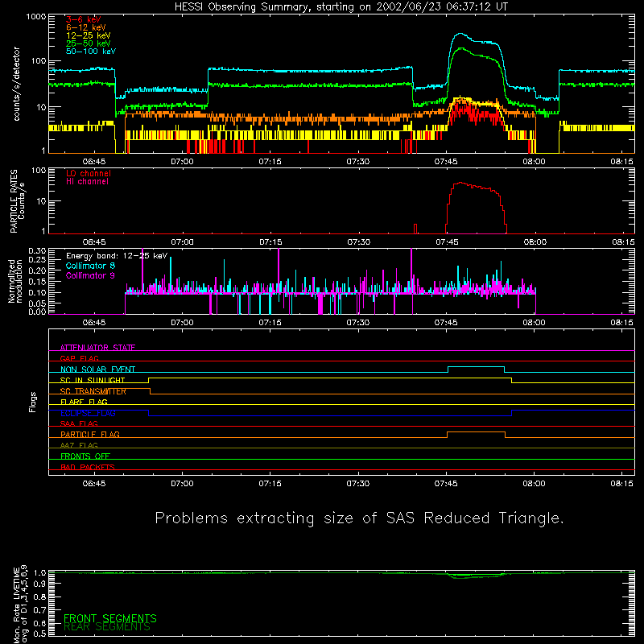This screenshot has height=644, width=644.
Task: Click the SC TRANSMITTER flag label
Action: tap(93, 391)
